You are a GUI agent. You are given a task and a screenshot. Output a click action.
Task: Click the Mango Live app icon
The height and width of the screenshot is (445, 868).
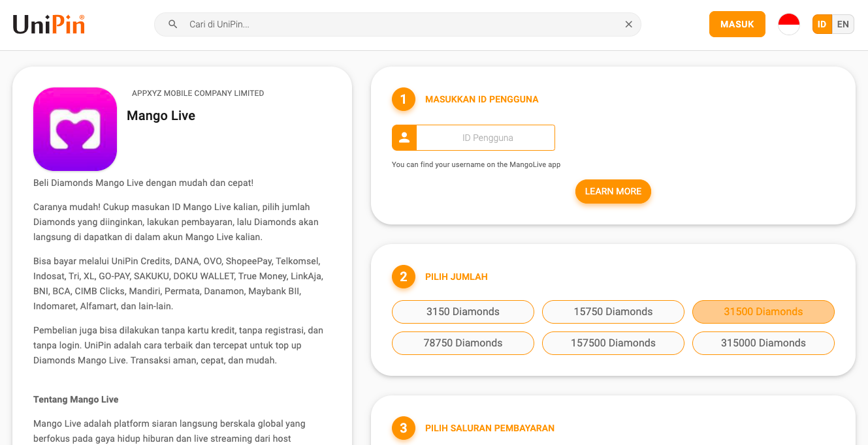coord(75,129)
